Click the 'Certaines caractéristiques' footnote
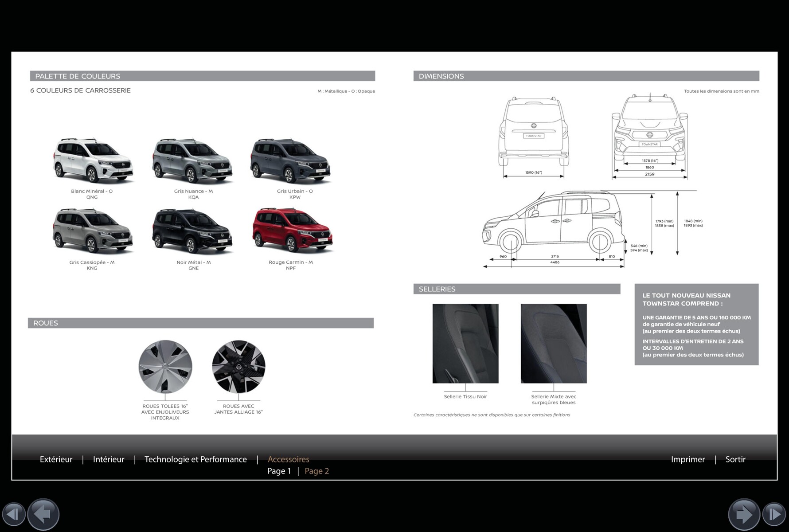789x532 pixels. click(492, 415)
